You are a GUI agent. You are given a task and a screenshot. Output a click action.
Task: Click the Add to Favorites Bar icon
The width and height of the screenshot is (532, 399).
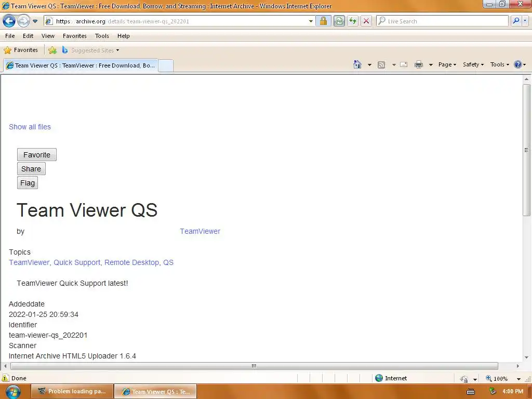(x=52, y=50)
